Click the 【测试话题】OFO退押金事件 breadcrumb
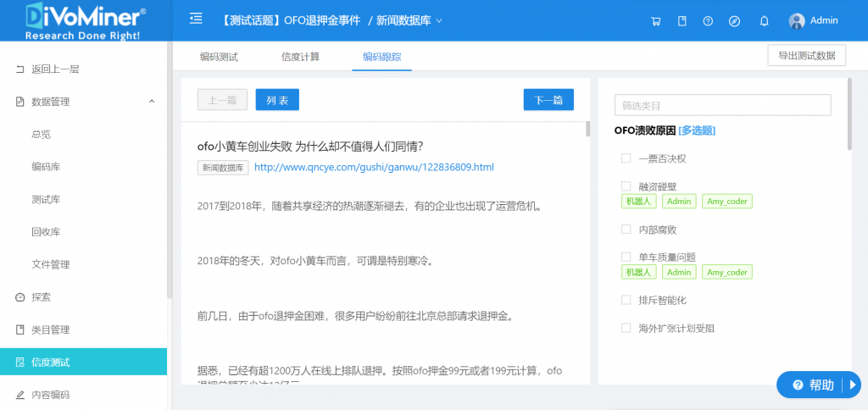This screenshot has width=868, height=410. pyautogui.click(x=291, y=21)
